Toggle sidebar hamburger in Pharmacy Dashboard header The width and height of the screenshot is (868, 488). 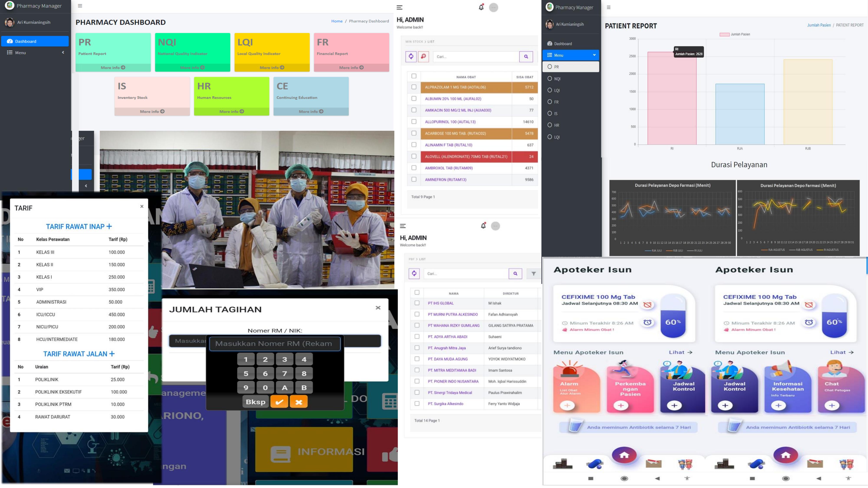click(x=80, y=6)
